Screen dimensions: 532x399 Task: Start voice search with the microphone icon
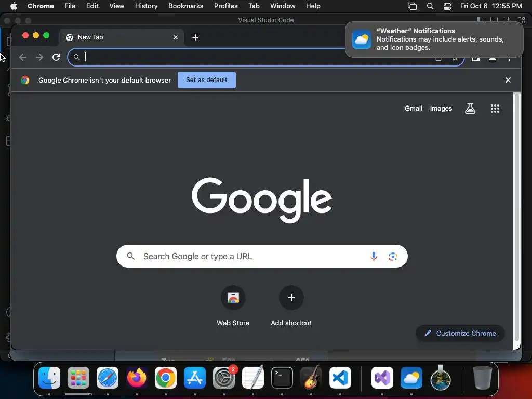pyautogui.click(x=374, y=256)
